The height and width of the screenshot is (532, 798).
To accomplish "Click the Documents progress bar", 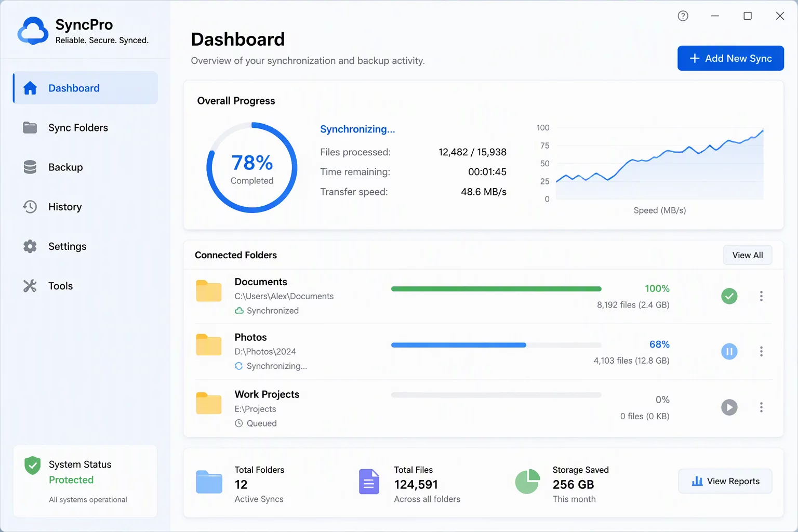I will click(x=496, y=289).
